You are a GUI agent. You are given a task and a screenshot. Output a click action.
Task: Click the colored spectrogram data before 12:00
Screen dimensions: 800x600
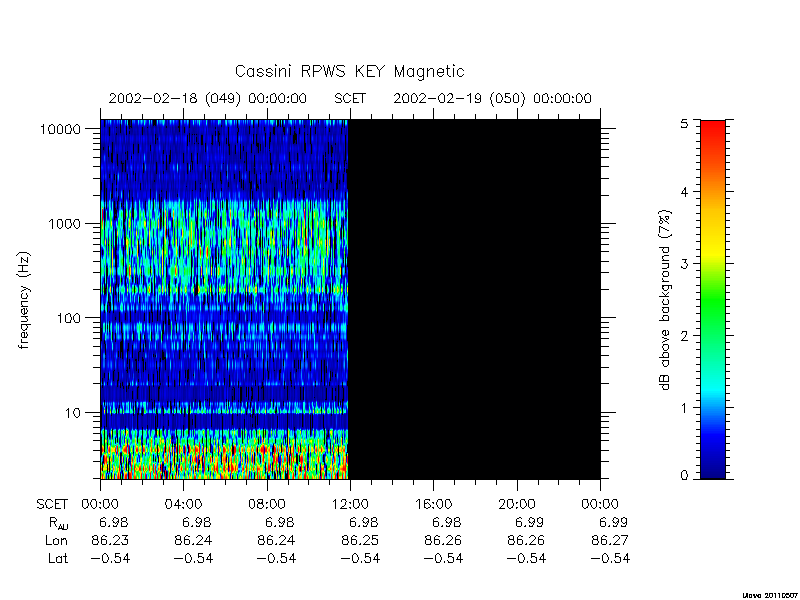(224, 299)
